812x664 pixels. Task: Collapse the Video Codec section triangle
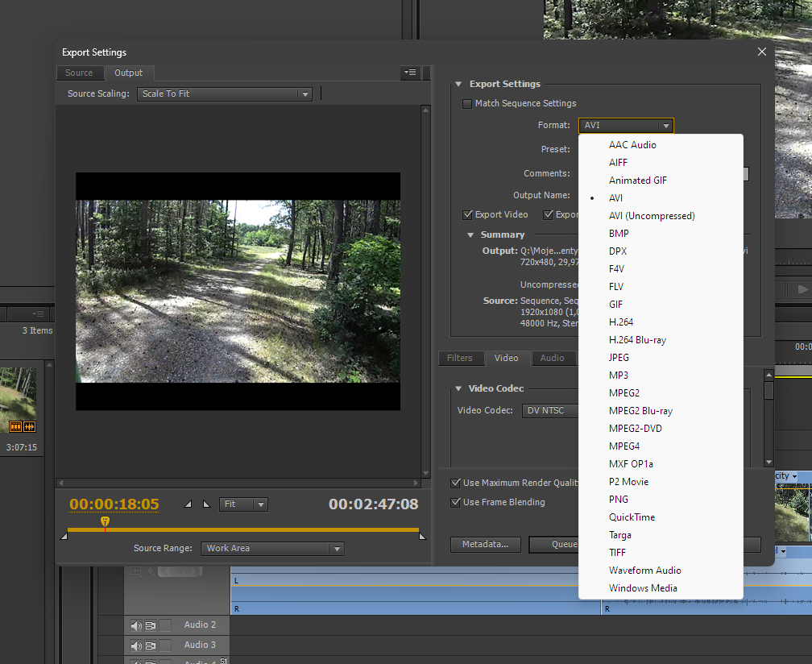pos(458,388)
